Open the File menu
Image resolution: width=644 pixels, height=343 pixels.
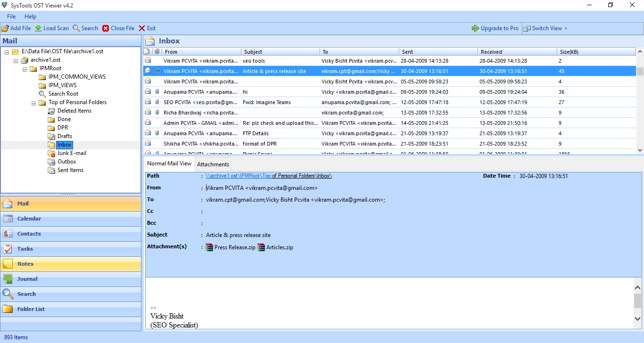tap(11, 16)
